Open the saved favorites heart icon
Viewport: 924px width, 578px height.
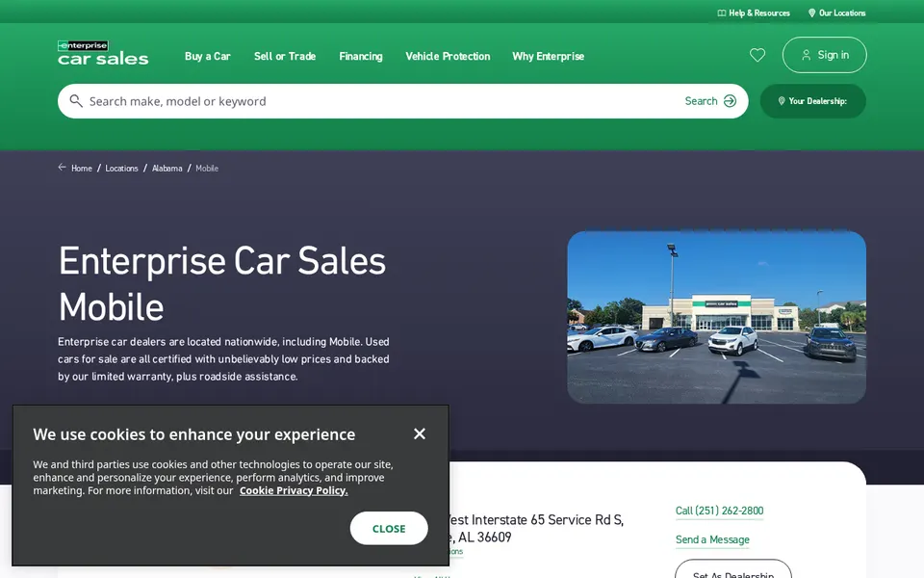[x=757, y=55]
